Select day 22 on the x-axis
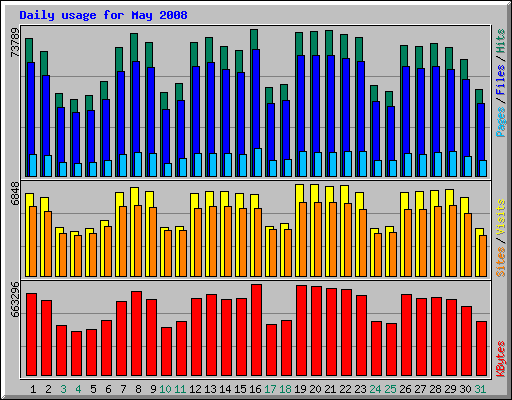Image resolution: width=512 pixels, height=400 pixels. click(345, 389)
